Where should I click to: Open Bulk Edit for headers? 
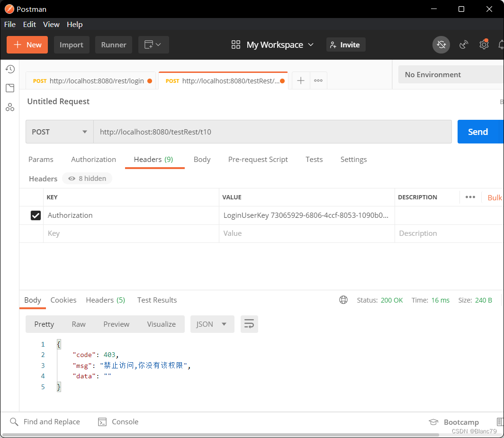(x=495, y=197)
